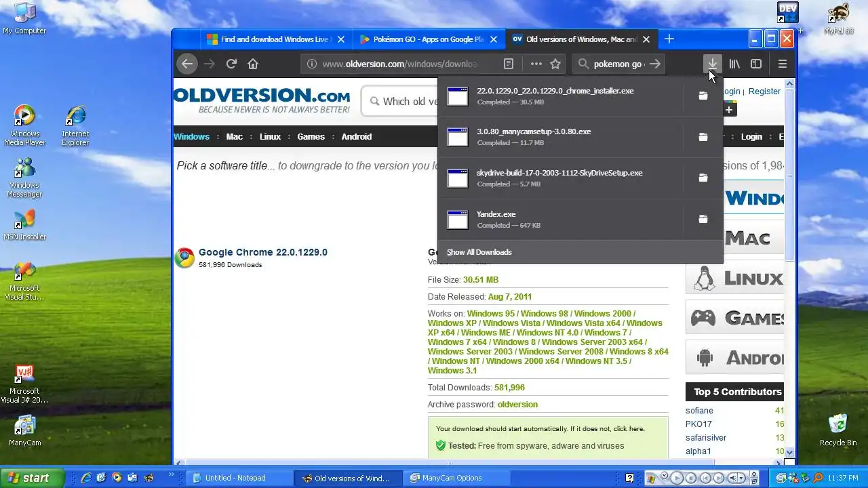The width and height of the screenshot is (868, 488).
Task: Open the skydrive-build SkyDriveSetup.exe download entry
Action: tap(561, 178)
